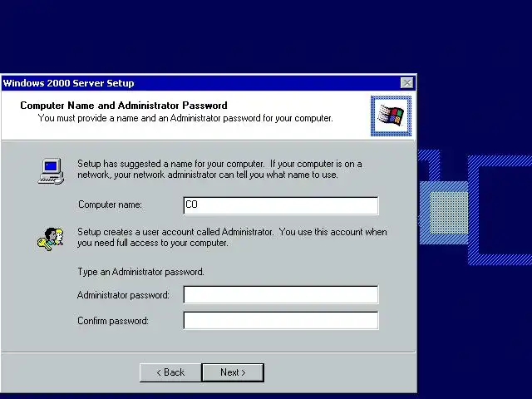The height and width of the screenshot is (399, 532).
Task: Click the 'Setup has suggested a name' paragraph
Action: click(x=219, y=170)
